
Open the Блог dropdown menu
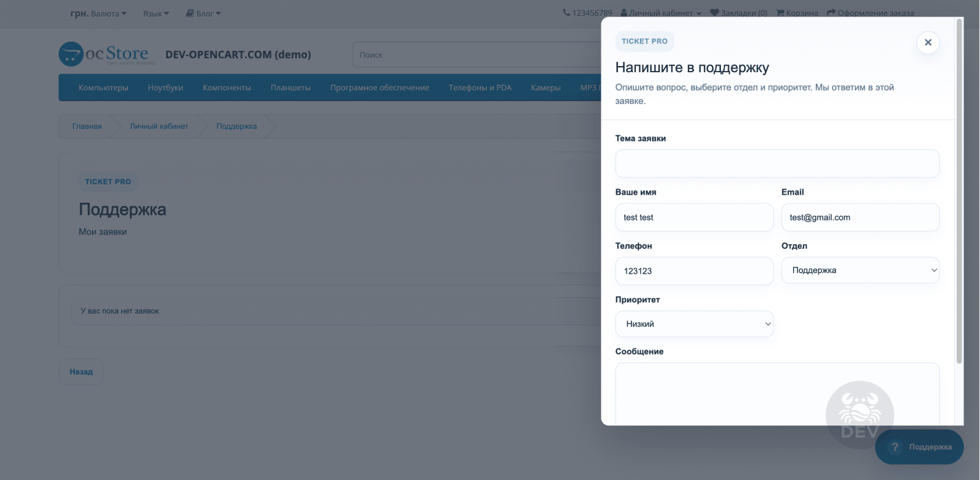click(x=203, y=13)
